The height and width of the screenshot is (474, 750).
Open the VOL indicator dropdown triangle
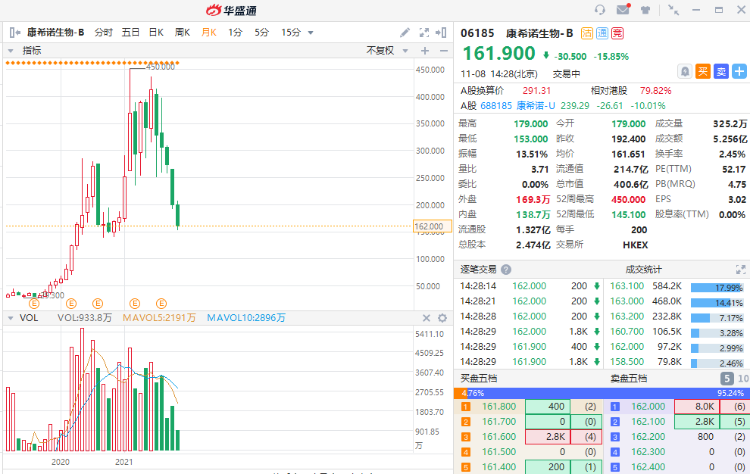11,318
